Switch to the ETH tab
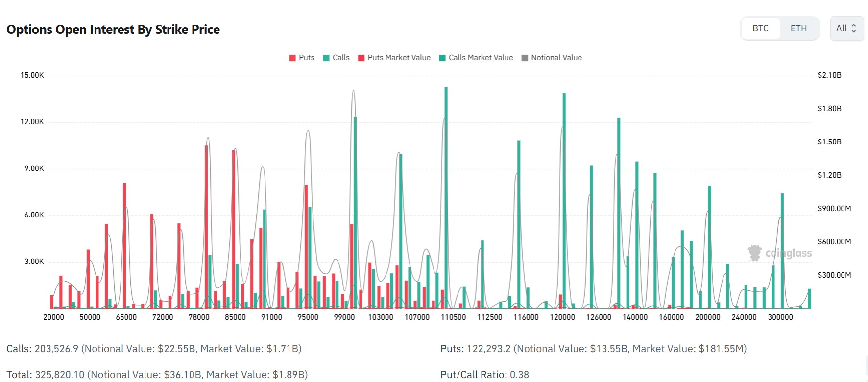Viewport: 868px width, 382px height. coord(798,28)
